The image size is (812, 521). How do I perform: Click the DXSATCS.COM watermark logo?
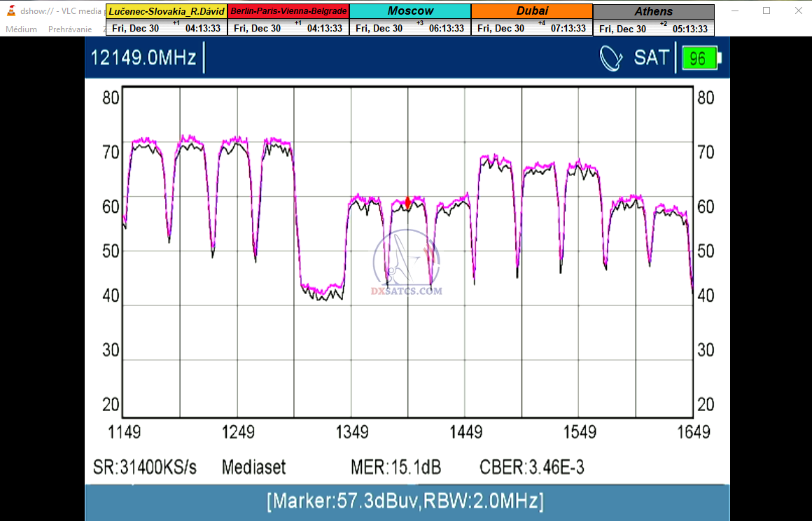(407, 265)
